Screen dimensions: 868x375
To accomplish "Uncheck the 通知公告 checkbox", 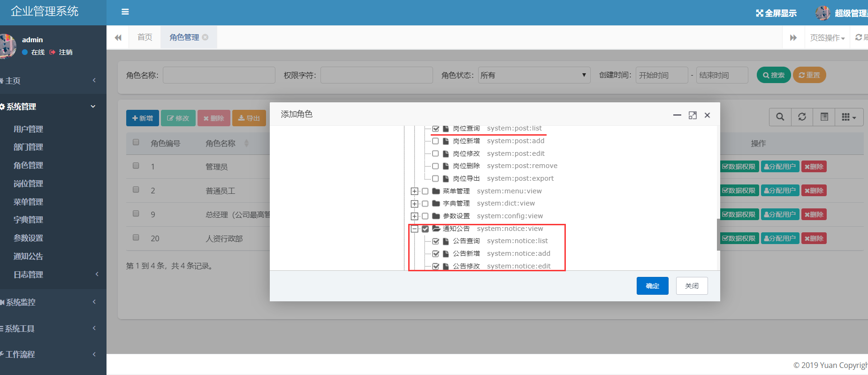I will tap(425, 229).
